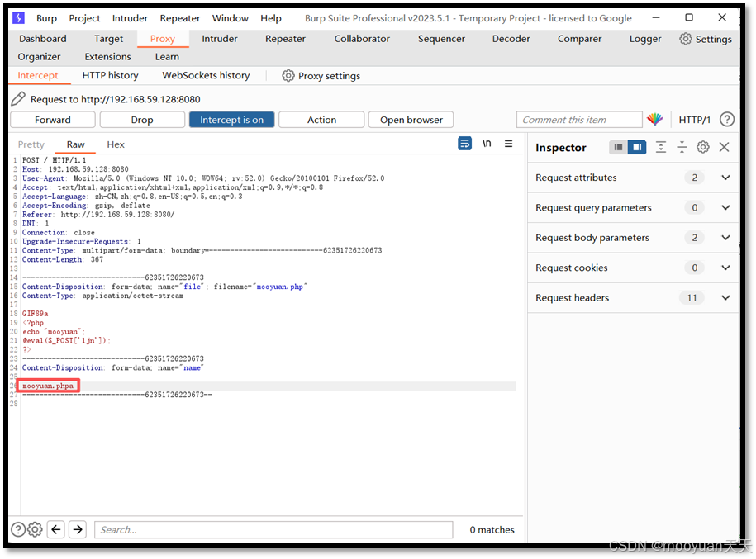Click the Comment this item field
Image resolution: width=756 pixels, height=559 pixels.
(x=579, y=120)
